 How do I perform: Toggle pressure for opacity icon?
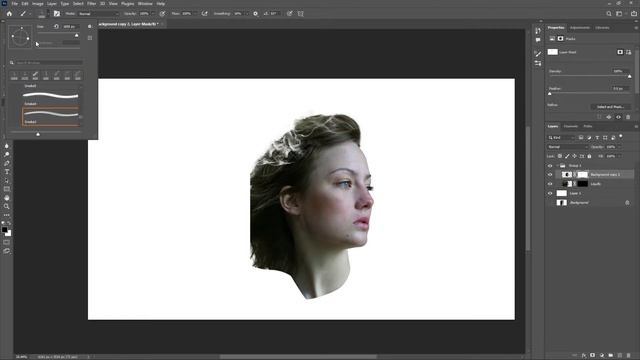coord(162,13)
